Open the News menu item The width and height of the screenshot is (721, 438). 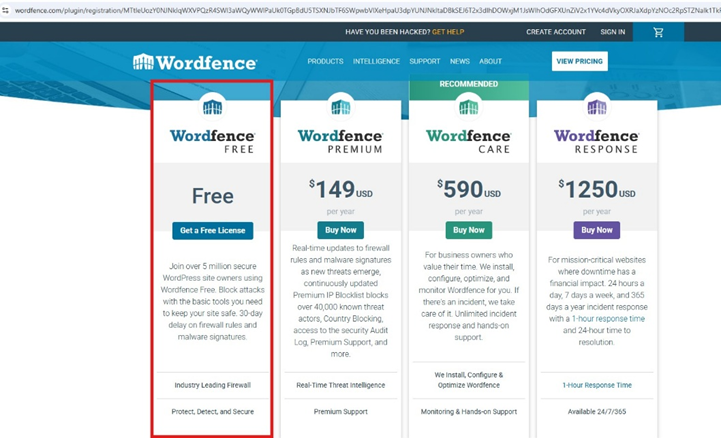460,61
